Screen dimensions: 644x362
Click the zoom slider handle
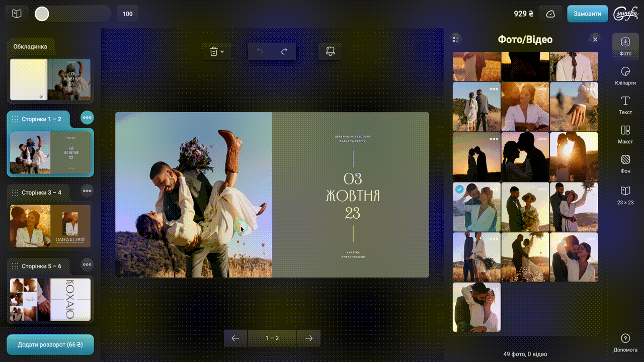pyautogui.click(x=42, y=14)
